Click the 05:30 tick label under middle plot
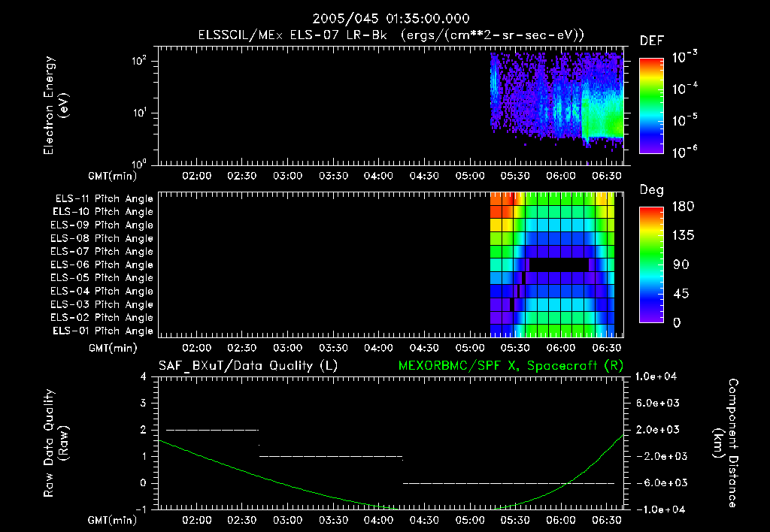This screenshot has width=770, height=532. pos(515,348)
